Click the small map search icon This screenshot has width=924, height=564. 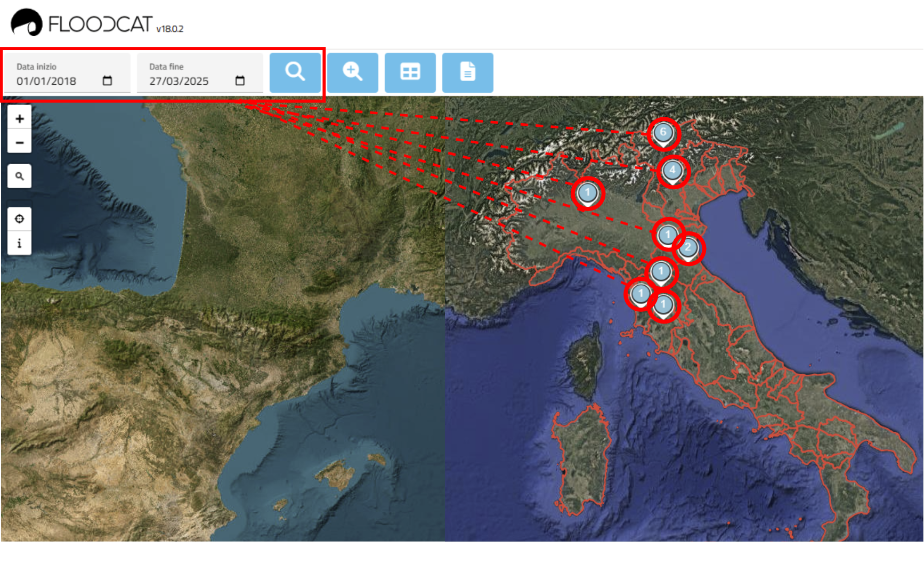pos(20,176)
